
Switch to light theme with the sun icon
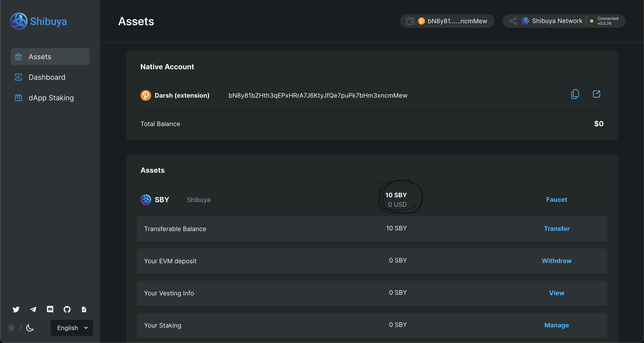11,328
